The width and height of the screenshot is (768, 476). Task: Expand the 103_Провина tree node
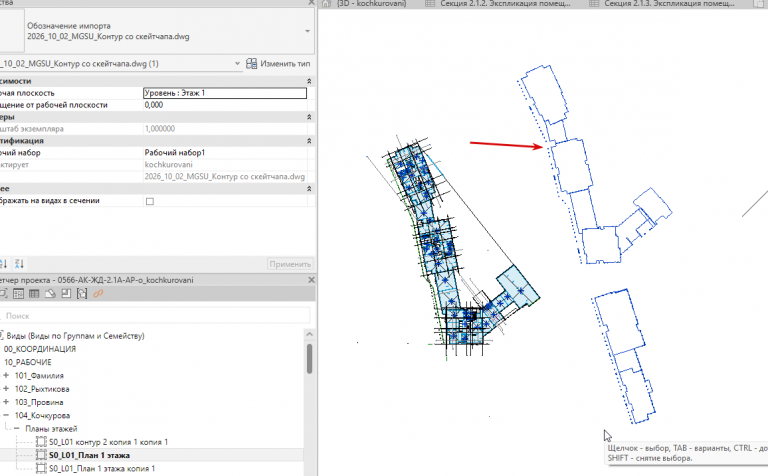click(6, 402)
